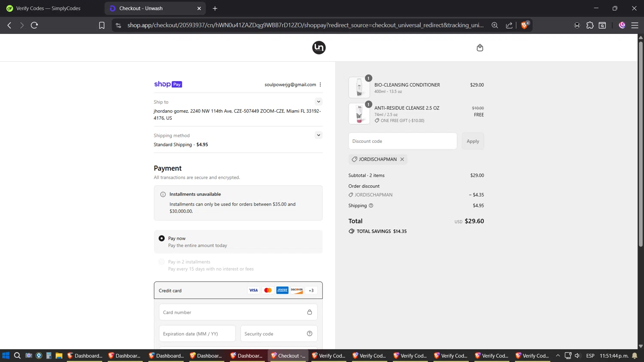Click the Mastercard logo
This screenshot has height=362, width=644.
coord(268,290)
